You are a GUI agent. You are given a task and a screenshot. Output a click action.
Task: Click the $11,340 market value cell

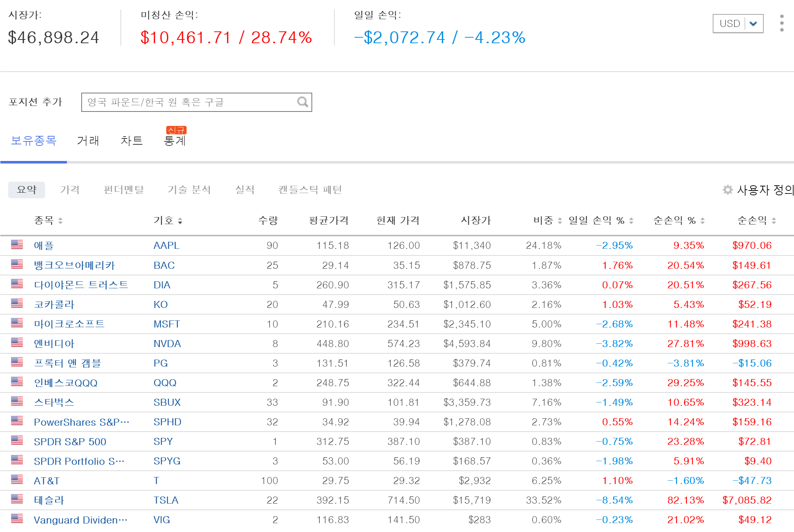[x=472, y=246]
